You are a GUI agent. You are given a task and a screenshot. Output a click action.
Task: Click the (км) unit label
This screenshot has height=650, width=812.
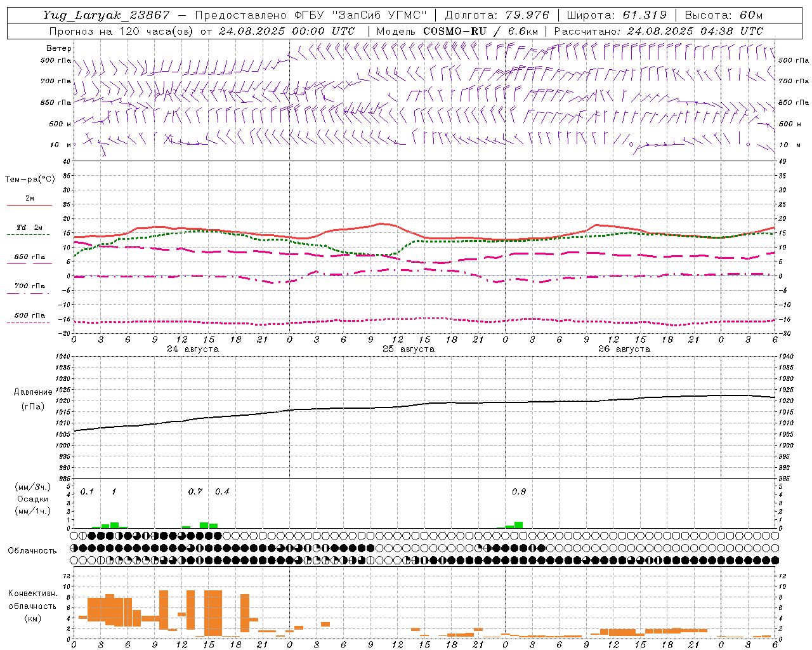pyautogui.click(x=32, y=618)
